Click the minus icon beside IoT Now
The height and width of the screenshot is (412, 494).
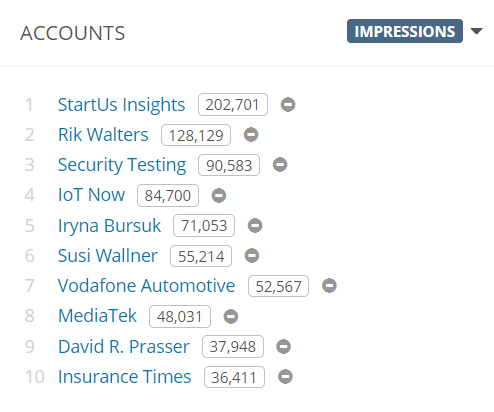[219, 195]
